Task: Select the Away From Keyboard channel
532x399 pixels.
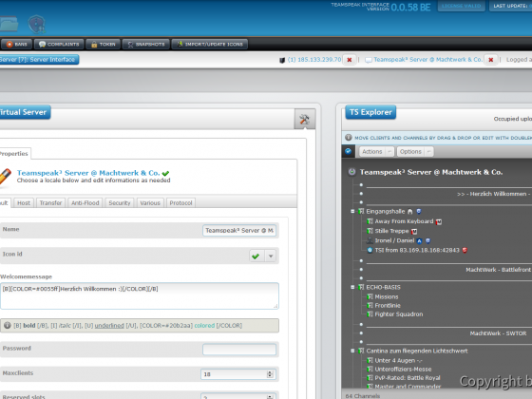Action: [404, 221]
